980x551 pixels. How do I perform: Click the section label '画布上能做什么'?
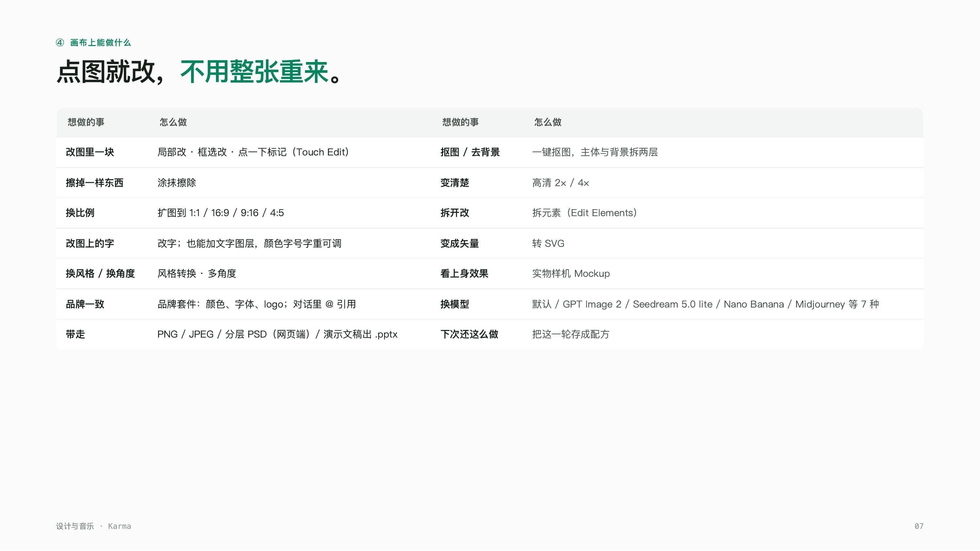point(100,42)
